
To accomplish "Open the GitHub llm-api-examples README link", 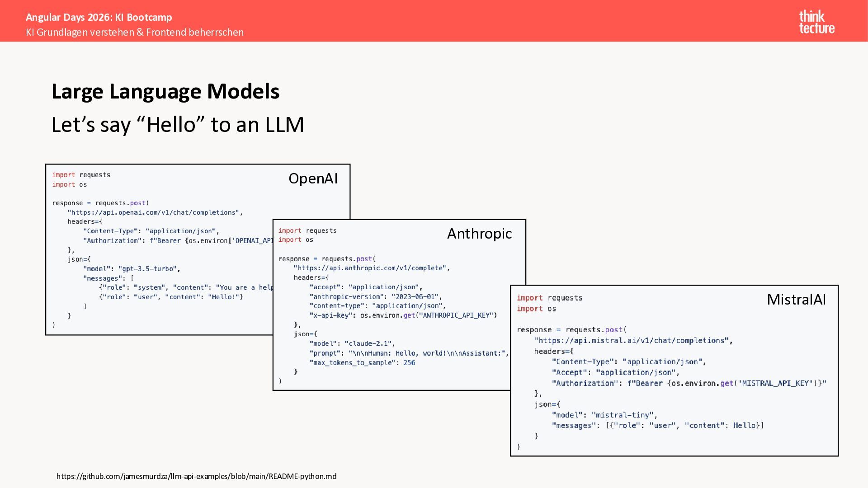I will coord(196,476).
